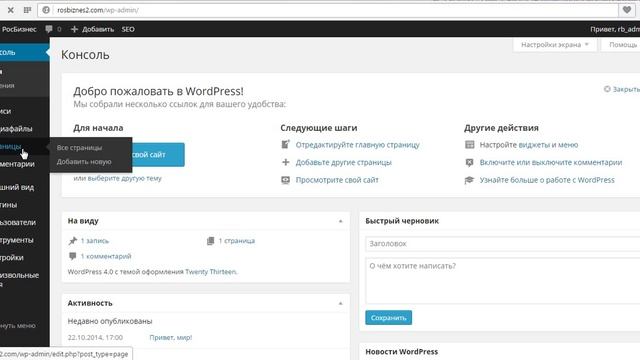Click pushpin icon next to 1 запись

click(73, 241)
